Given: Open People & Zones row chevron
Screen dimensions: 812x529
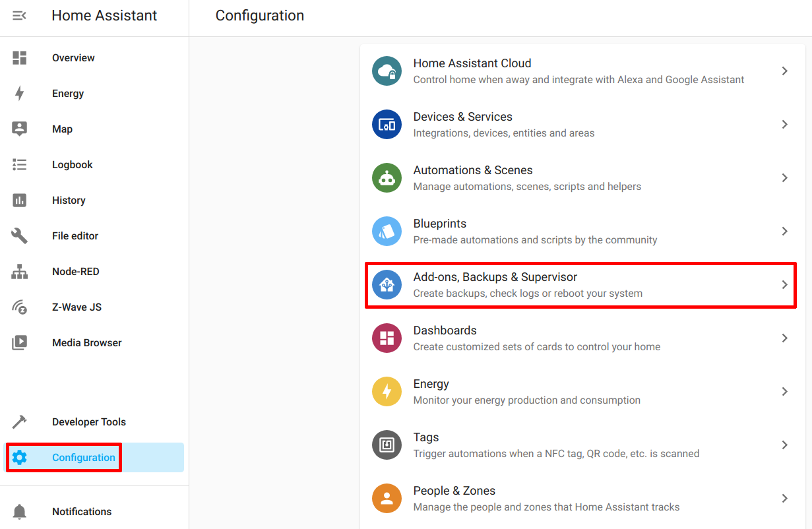Looking at the screenshot, I should tap(784, 498).
